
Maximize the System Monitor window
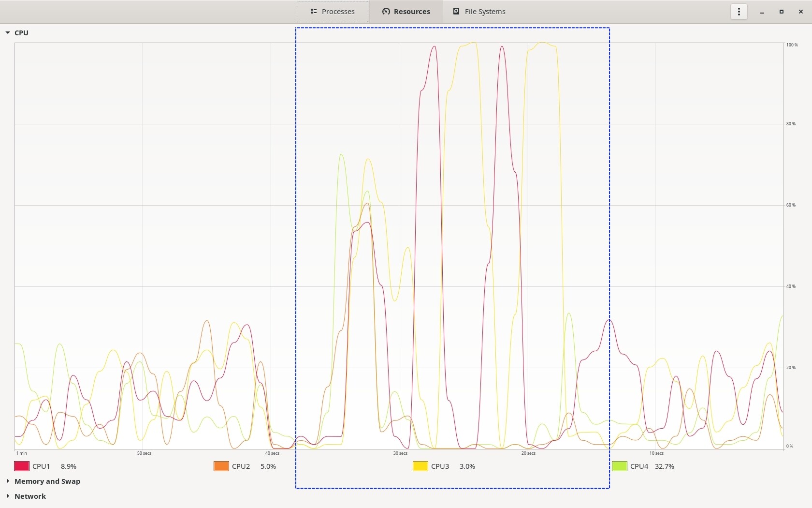click(x=782, y=12)
